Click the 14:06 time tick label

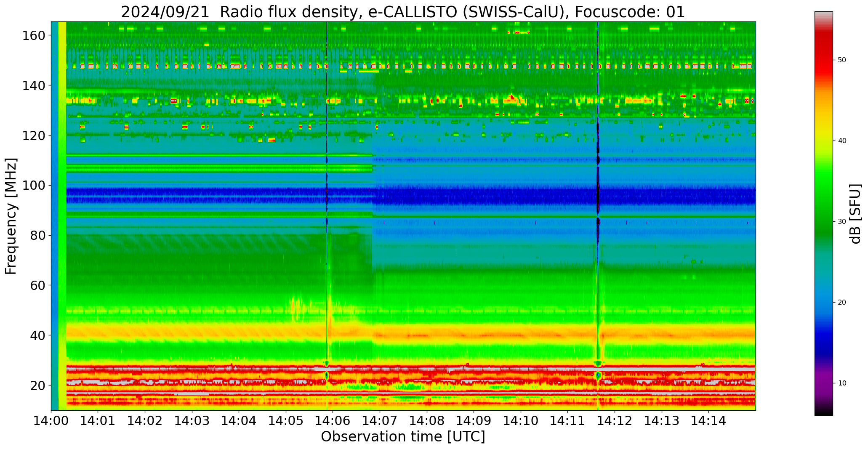pos(333,421)
